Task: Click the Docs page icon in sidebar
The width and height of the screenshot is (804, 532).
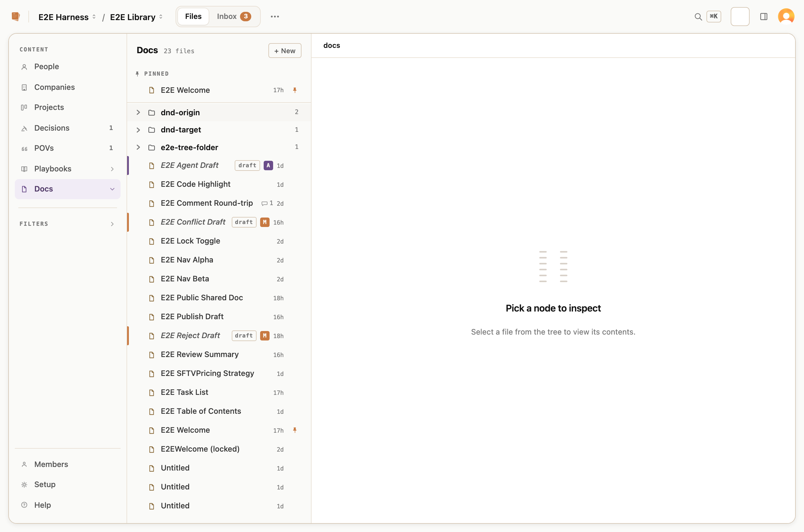Action: click(x=24, y=189)
